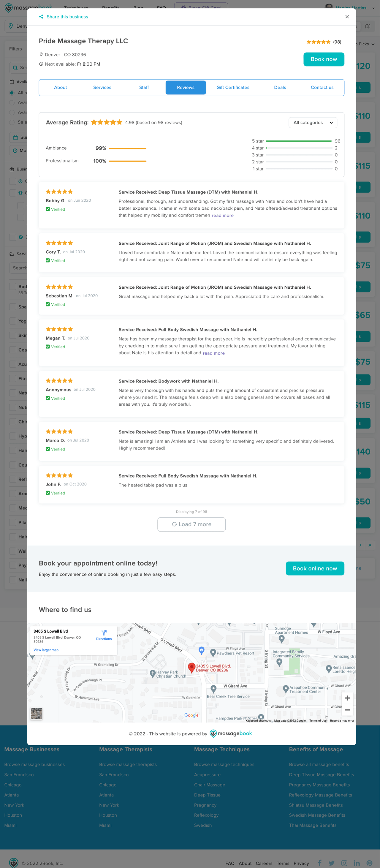380x868 pixels.
Task: Click the Load 7 more button
Action: click(x=191, y=524)
